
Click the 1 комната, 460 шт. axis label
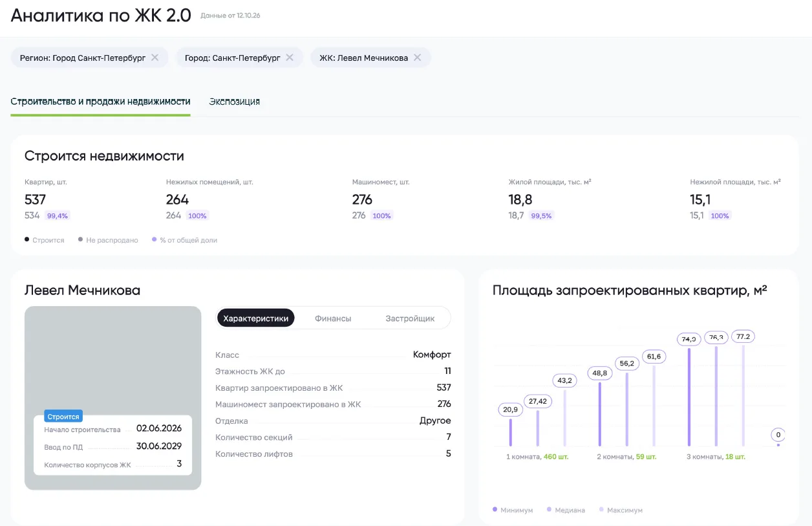click(x=536, y=457)
